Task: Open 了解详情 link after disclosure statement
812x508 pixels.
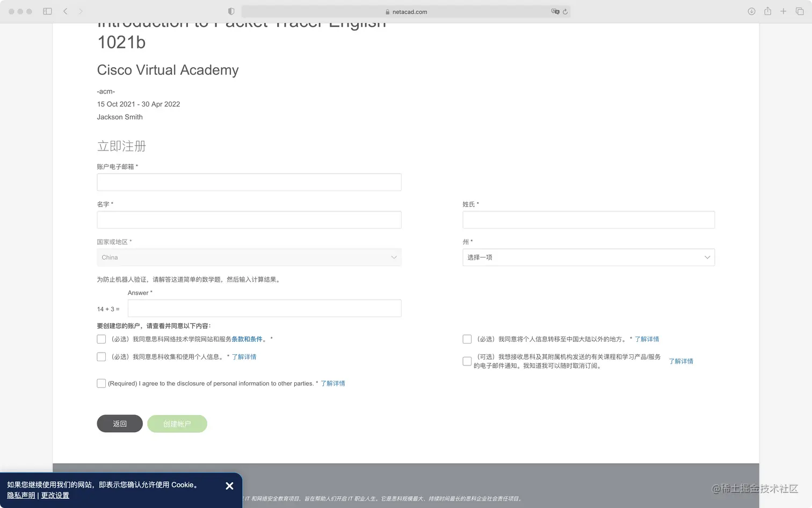Action: (333, 383)
